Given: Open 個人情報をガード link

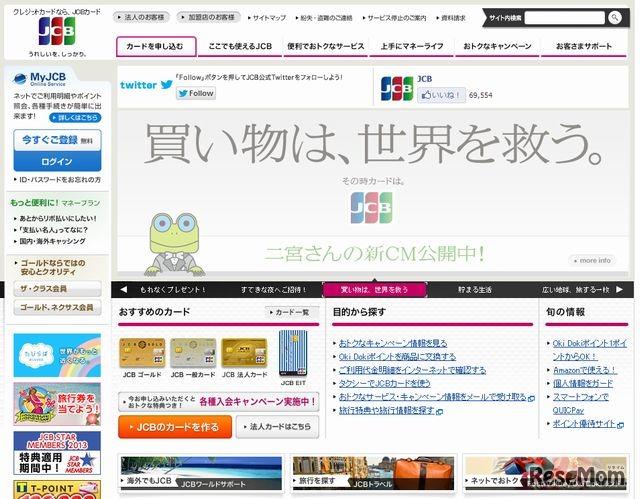Looking at the screenshot, I should 583,384.
